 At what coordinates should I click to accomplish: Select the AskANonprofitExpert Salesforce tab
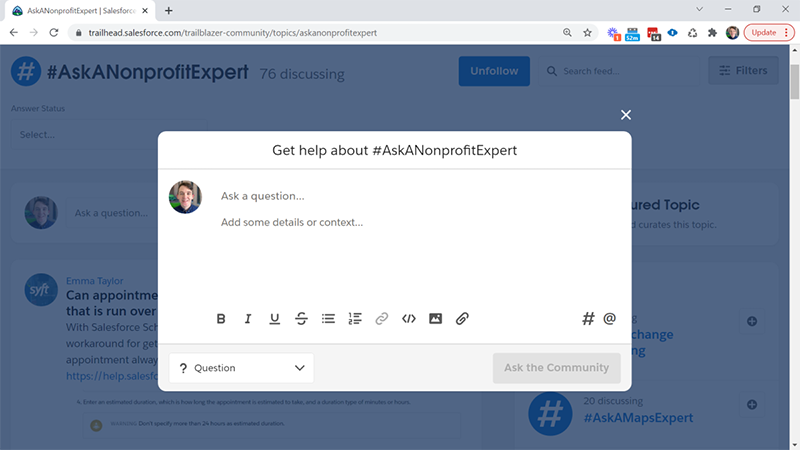[81, 11]
